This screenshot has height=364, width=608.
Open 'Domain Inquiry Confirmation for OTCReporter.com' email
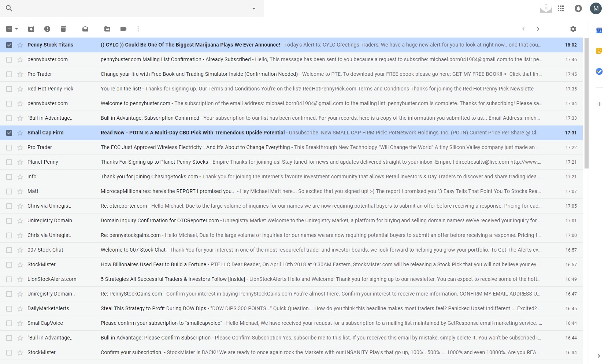pos(291,221)
